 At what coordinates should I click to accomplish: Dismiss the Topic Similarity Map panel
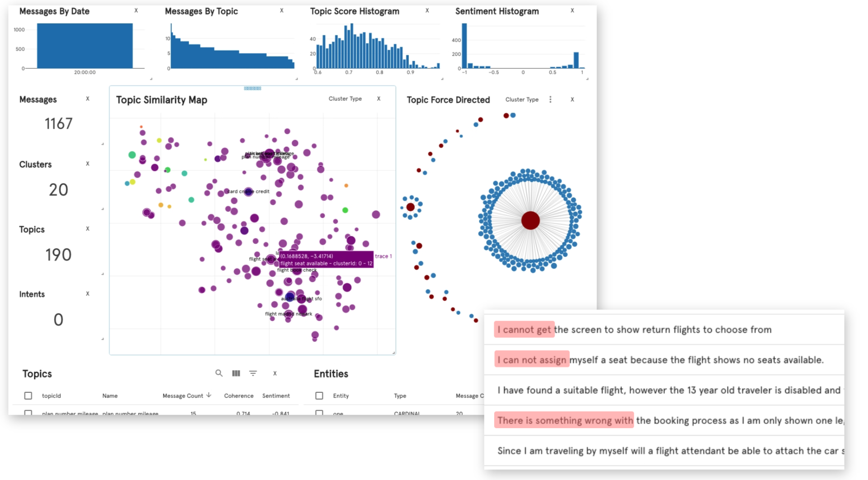(379, 98)
